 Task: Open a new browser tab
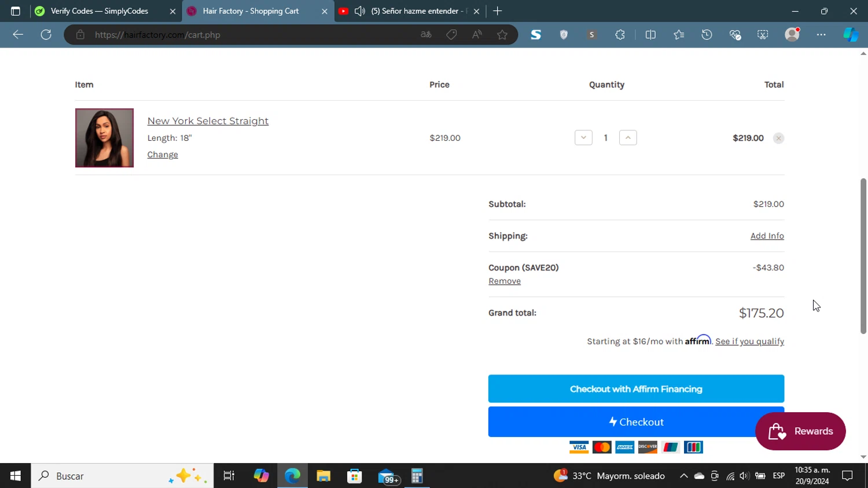(x=498, y=11)
